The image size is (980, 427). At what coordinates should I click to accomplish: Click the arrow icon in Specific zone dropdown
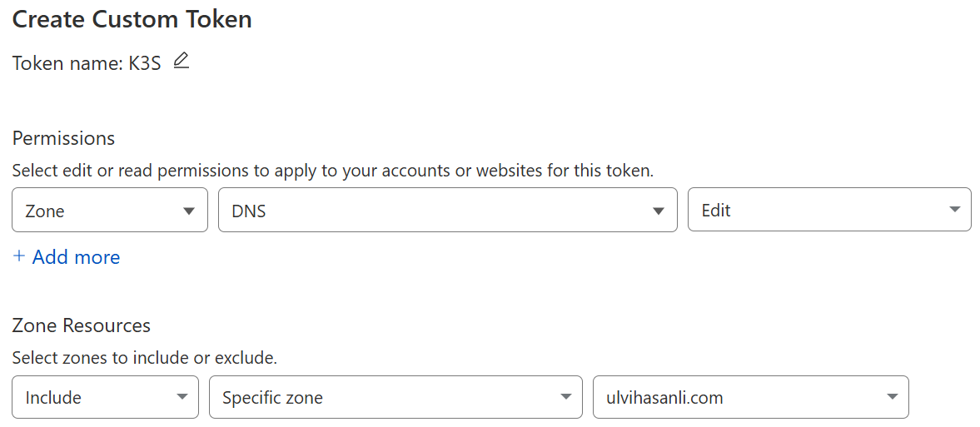[565, 397]
